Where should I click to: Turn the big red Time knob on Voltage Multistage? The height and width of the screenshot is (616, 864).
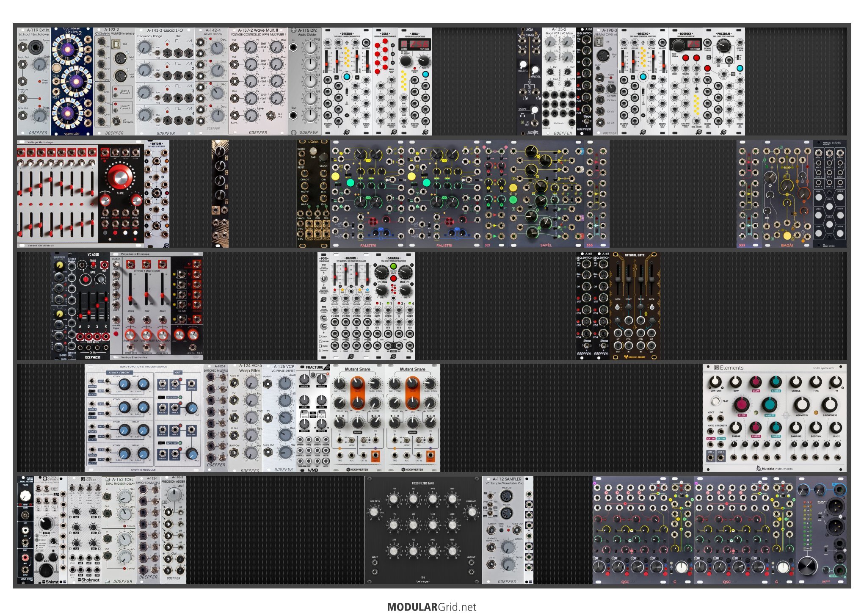click(x=120, y=175)
